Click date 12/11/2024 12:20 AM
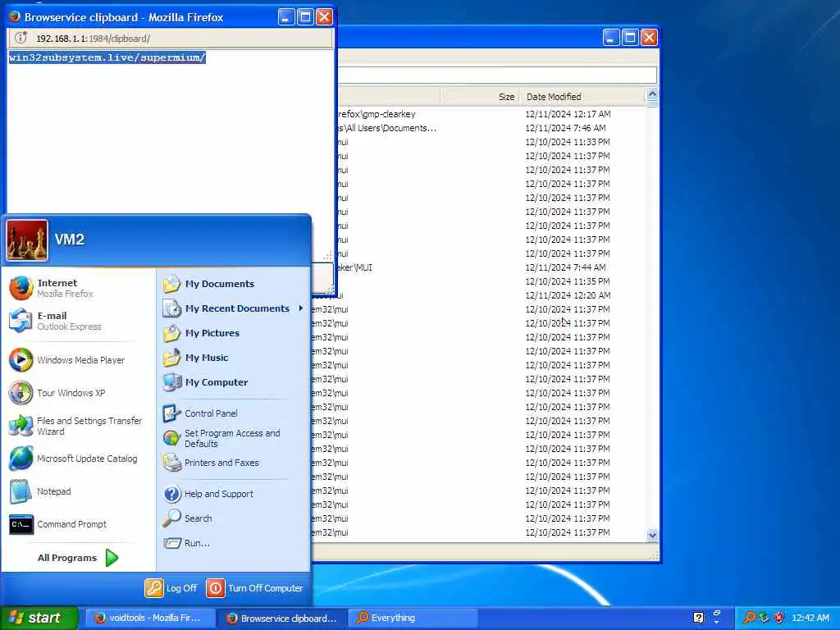This screenshot has width=840, height=630. pyautogui.click(x=568, y=295)
